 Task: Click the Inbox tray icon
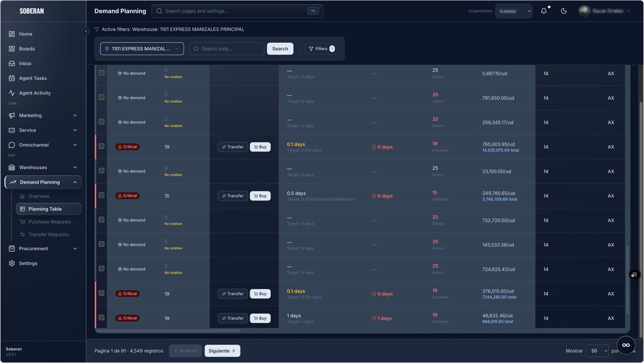pos(12,63)
